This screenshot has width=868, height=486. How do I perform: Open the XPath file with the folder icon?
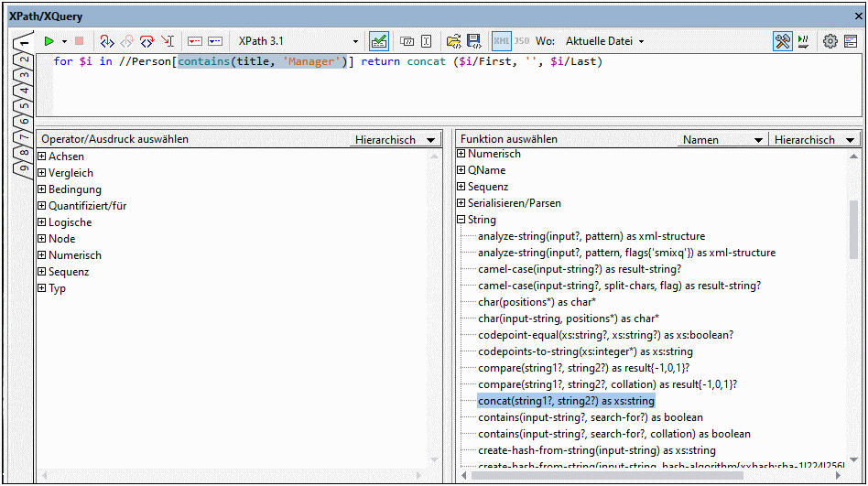pos(453,41)
